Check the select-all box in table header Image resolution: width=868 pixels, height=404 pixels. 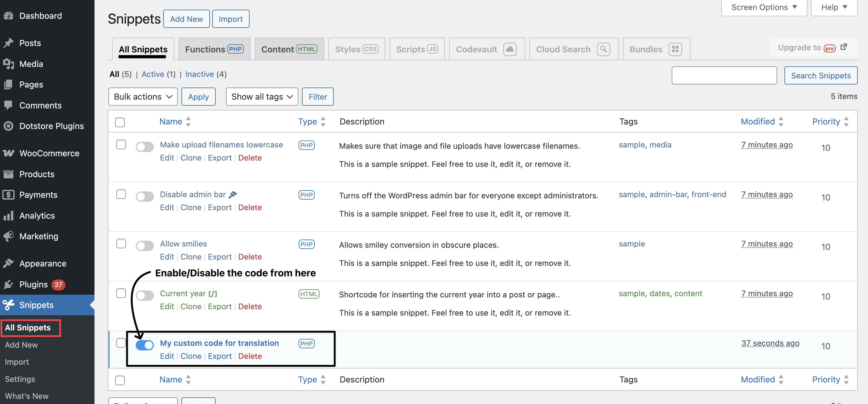click(x=120, y=122)
